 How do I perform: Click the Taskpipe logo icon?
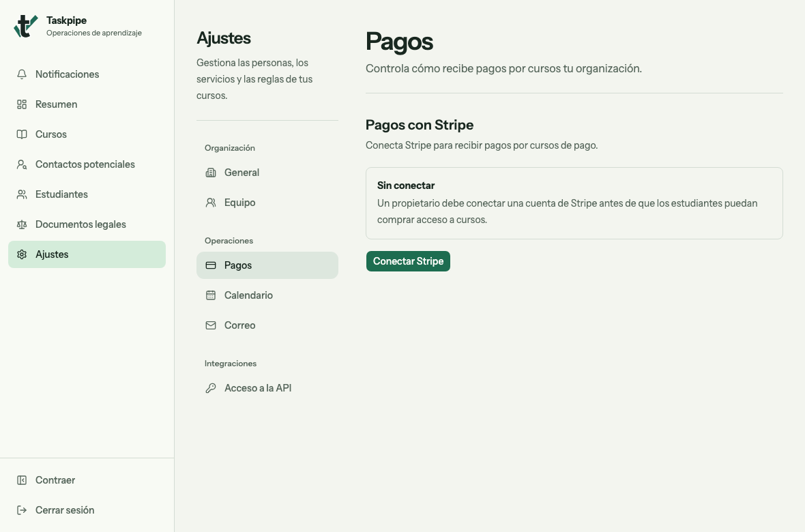26,26
